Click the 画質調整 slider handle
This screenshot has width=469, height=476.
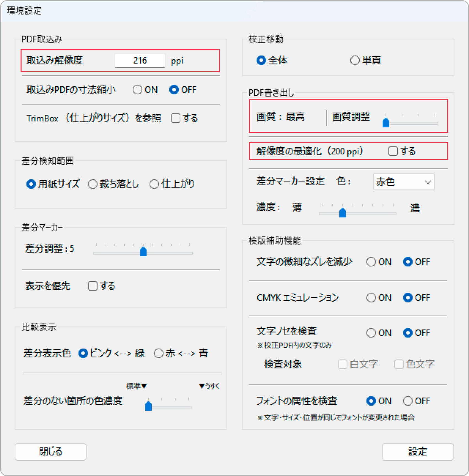click(386, 123)
